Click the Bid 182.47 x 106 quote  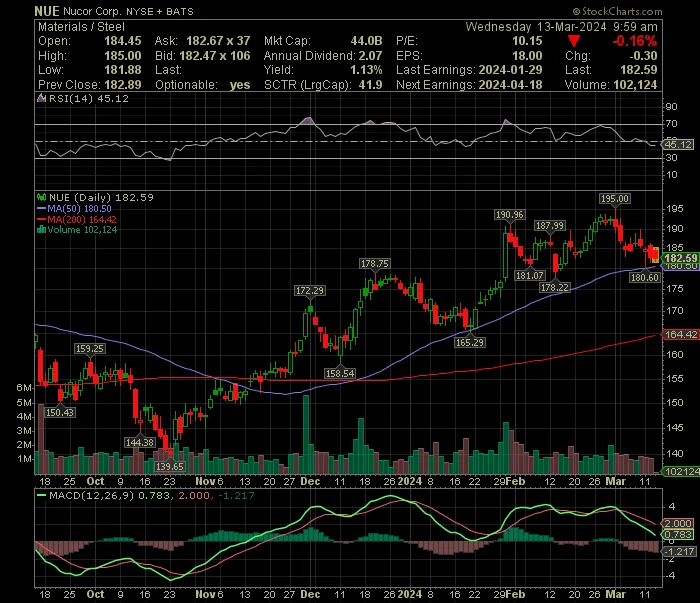(215, 56)
